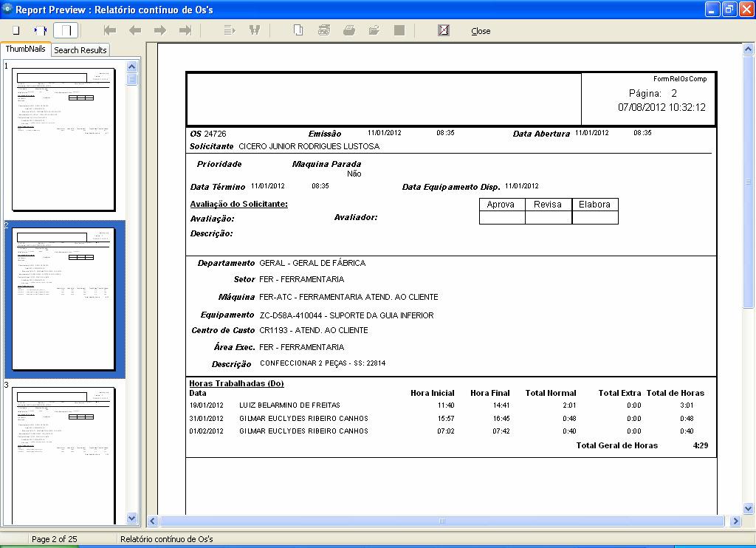Image resolution: width=756 pixels, height=548 pixels.
Task: Jump to last page of report
Action: [185, 30]
